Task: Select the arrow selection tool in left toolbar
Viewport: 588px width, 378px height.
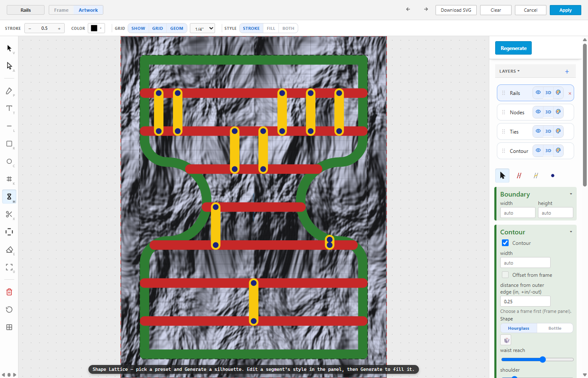Action: tap(9, 48)
